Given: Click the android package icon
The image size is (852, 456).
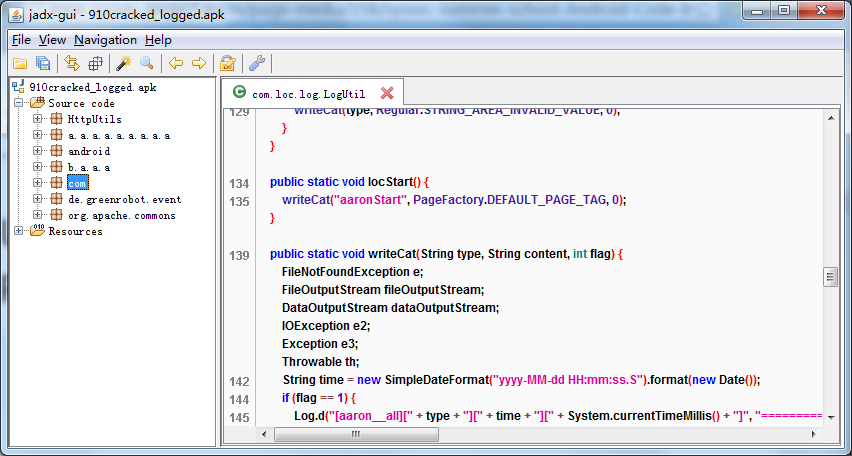Looking at the screenshot, I should pos(57,151).
